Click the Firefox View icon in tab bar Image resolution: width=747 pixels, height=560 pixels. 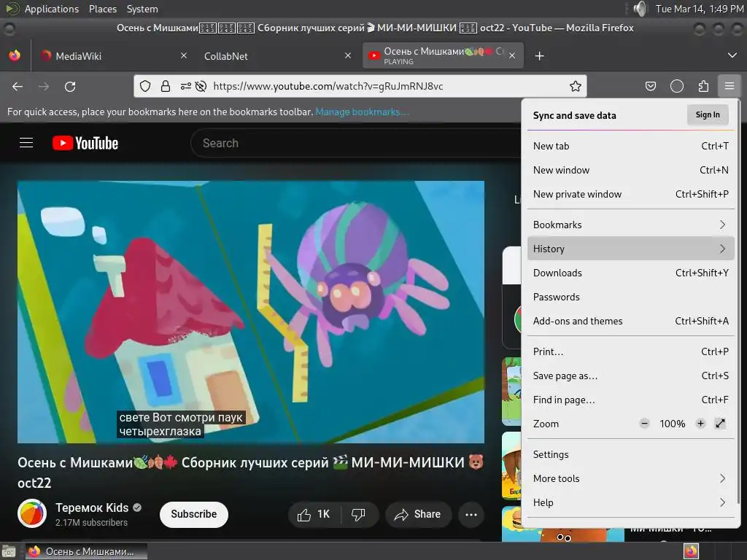tap(15, 55)
